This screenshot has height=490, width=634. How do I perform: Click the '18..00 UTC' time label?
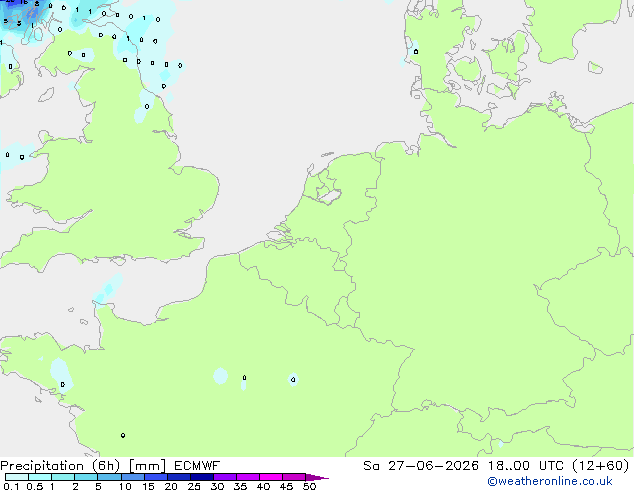coord(525,466)
